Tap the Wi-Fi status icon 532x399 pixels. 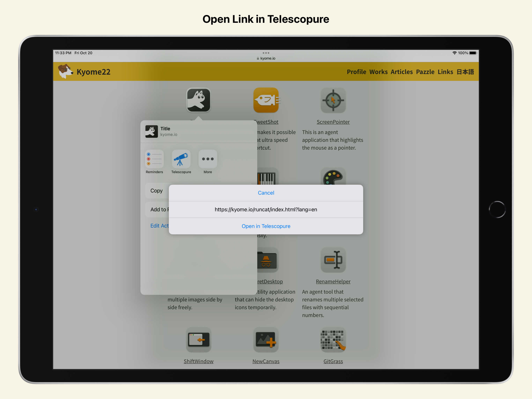[454, 53]
